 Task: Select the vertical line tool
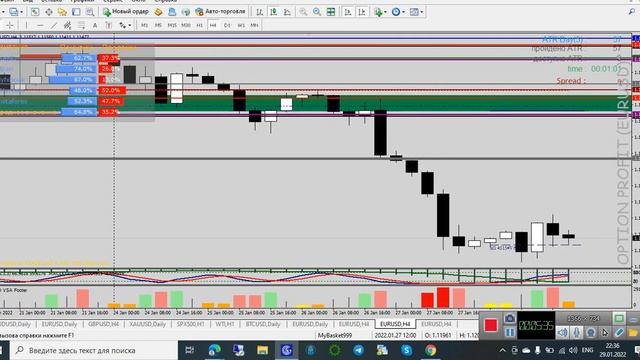pos(26,25)
